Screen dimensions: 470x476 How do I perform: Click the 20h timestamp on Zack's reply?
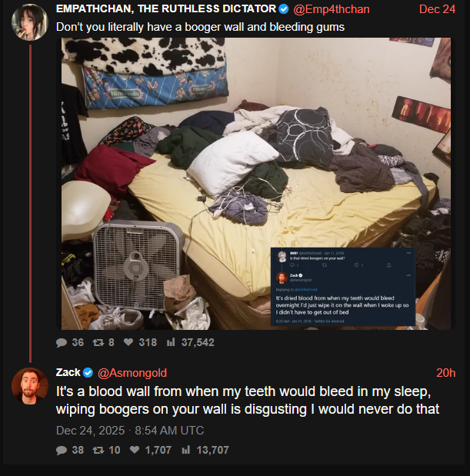coord(445,373)
